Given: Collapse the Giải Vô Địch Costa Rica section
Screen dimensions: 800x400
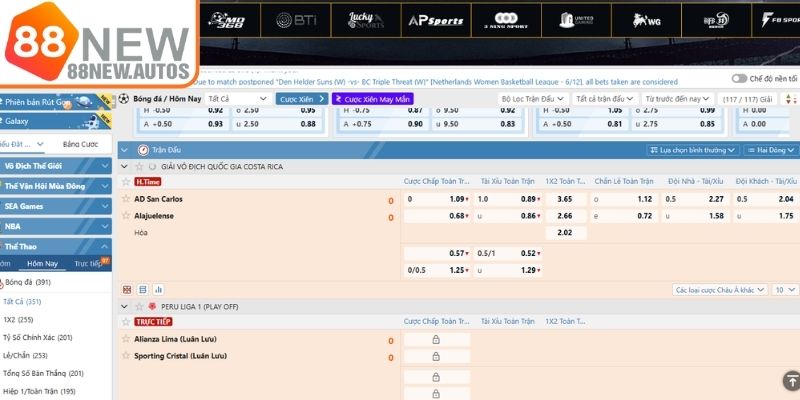Looking at the screenshot, I should click(x=125, y=165).
